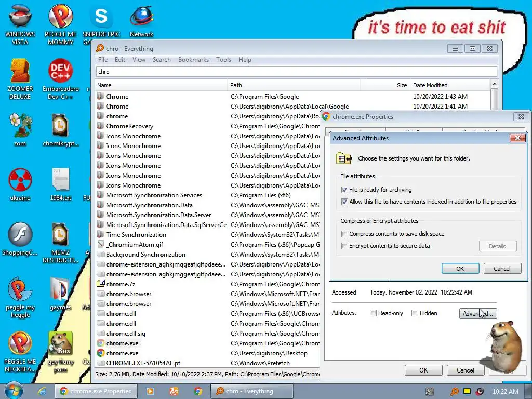Click OK in Advanced Attributes dialog
Screen dimensions: 532x399
click(460, 269)
